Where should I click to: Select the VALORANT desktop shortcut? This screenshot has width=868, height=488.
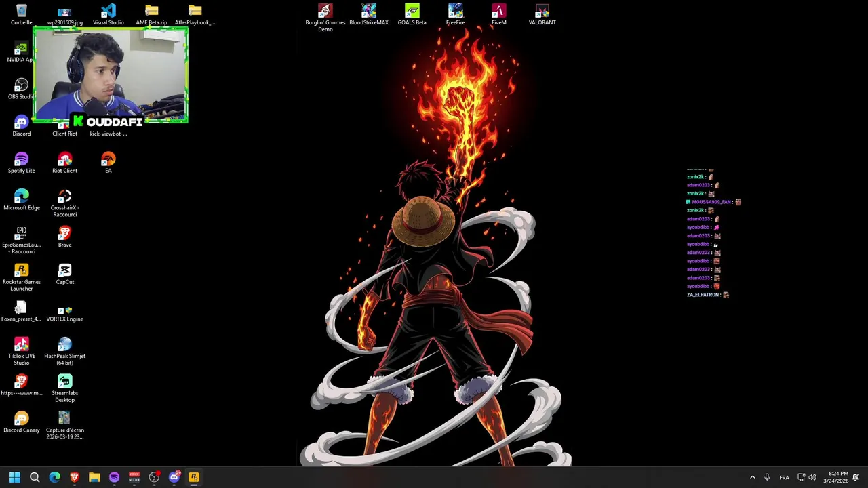click(542, 15)
